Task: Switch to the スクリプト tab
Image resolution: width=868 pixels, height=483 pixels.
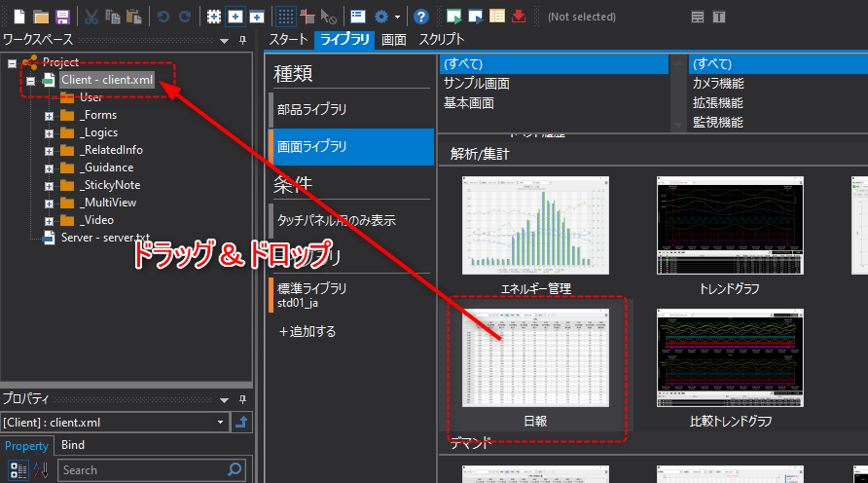Action: point(441,40)
